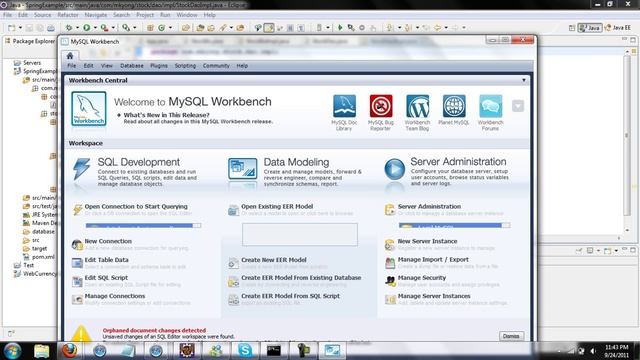This screenshot has height=360, width=640.
Task: Click Open Existing EER Model link
Action: click(277, 207)
